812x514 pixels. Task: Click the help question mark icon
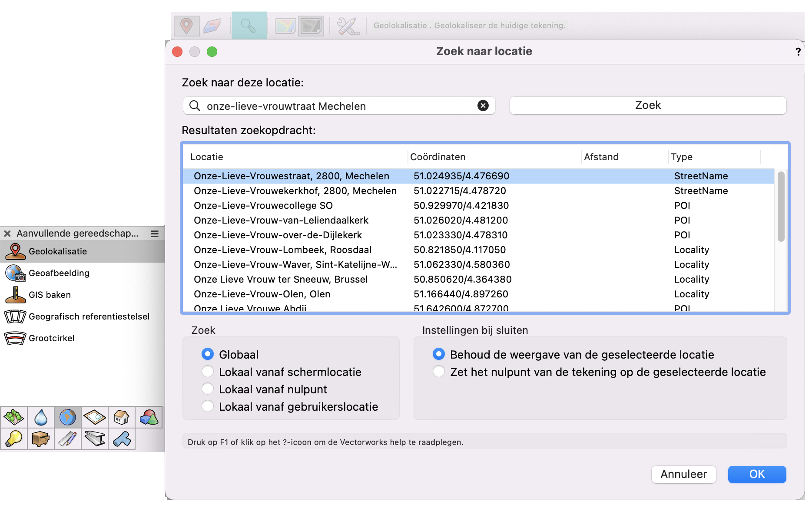coord(798,52)
